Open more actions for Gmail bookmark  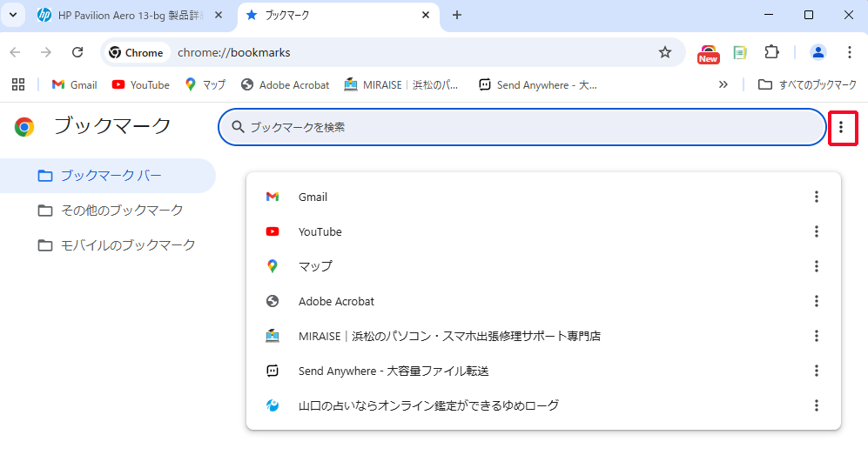click(816, 197)
